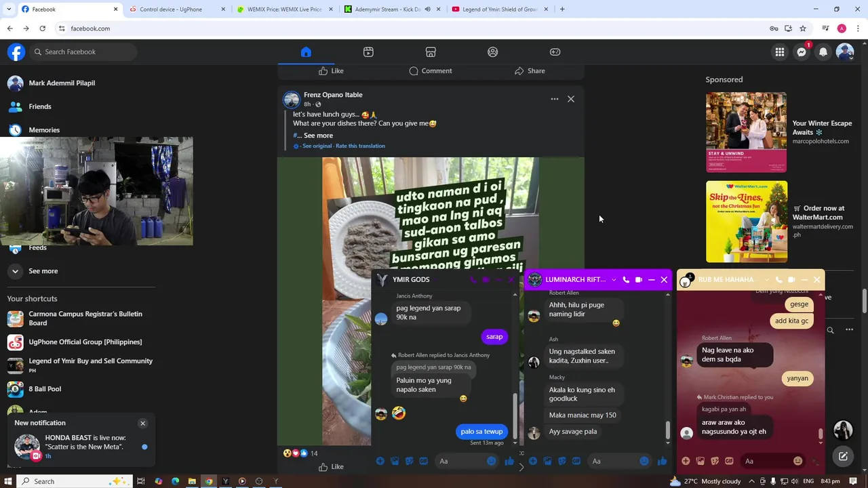Start a video call in LUMINARCH RIFT chat
The height and width of the screenshot is (488, 868).
(x=639, y=280)
